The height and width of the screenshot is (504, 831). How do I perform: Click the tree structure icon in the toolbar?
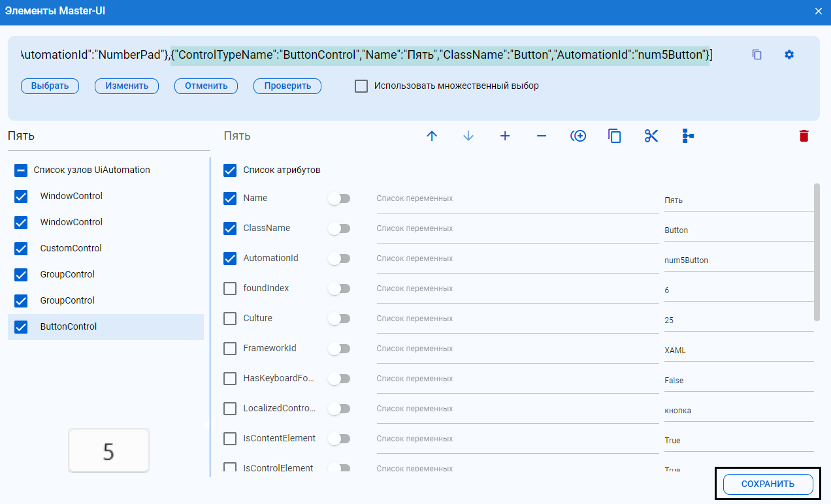point(688,136)
